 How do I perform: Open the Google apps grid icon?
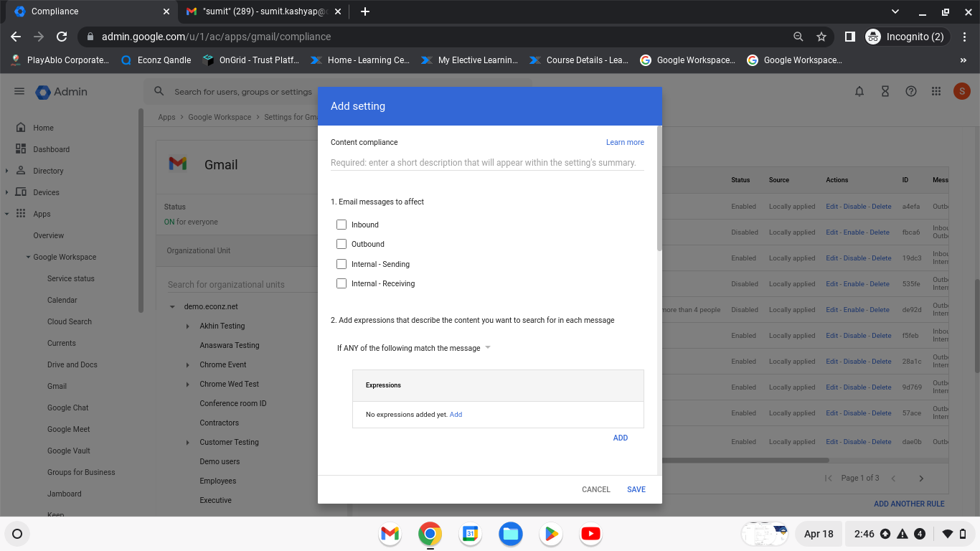tap(936, 91)
